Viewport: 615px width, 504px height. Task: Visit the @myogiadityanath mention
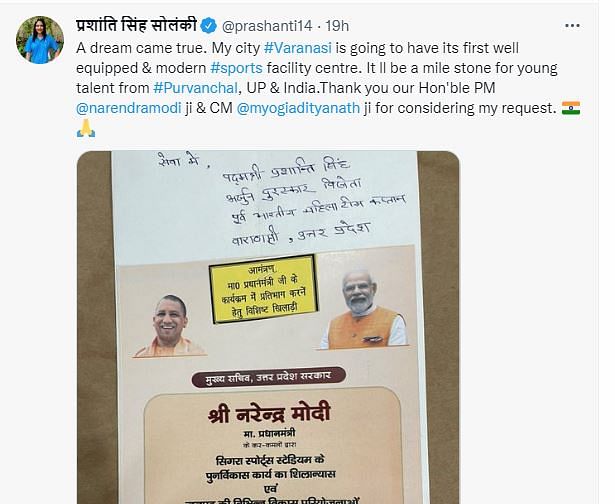(298, 108)
